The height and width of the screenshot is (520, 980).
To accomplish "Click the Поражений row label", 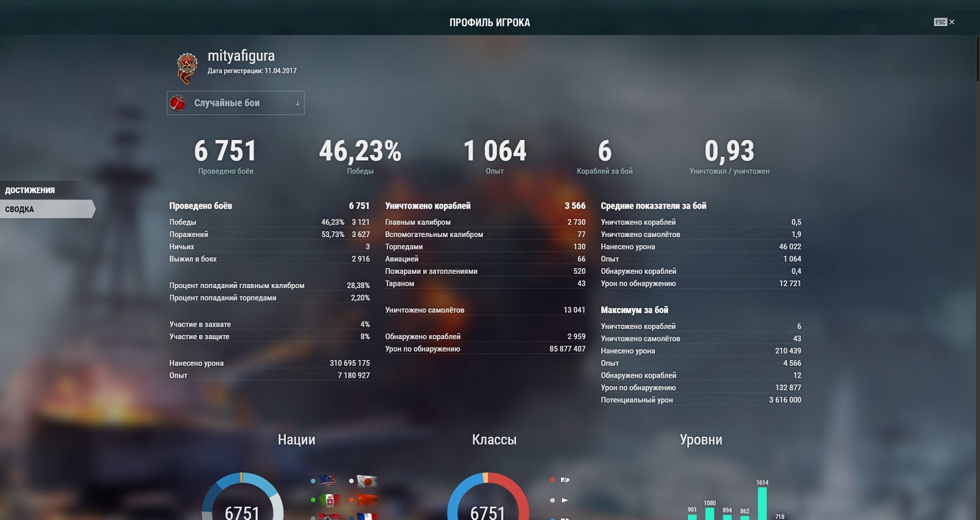I will coord(188,235).
